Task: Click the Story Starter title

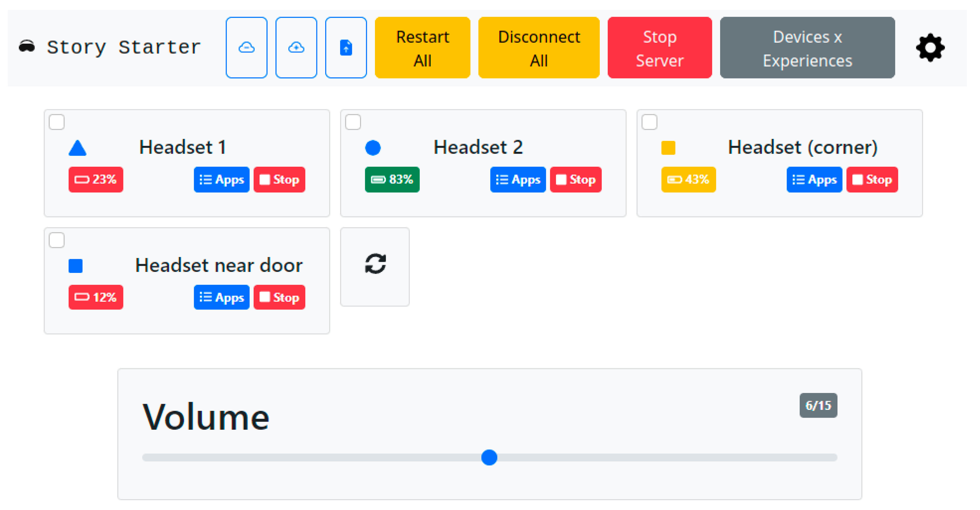Action: 124,47
